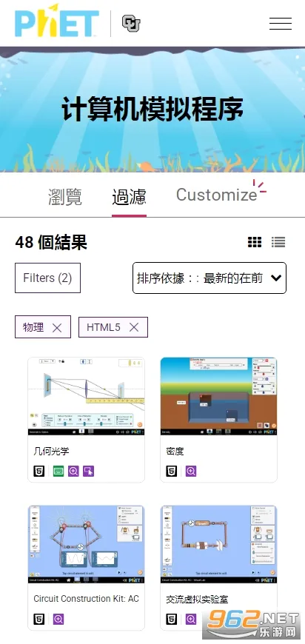Click the HTML5 badge under 几何光学
This screenshot has height=644, width=305.
(x=39, y=471)
